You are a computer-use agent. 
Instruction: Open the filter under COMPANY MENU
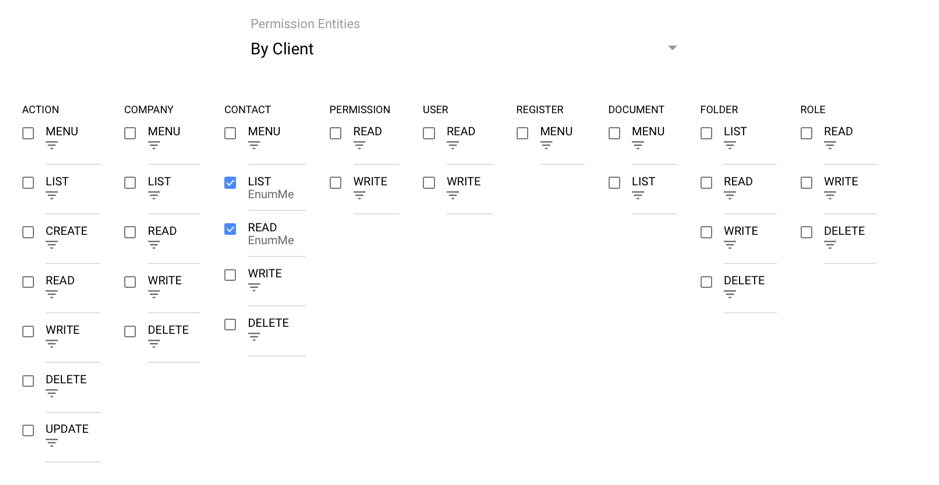point(154,146)
